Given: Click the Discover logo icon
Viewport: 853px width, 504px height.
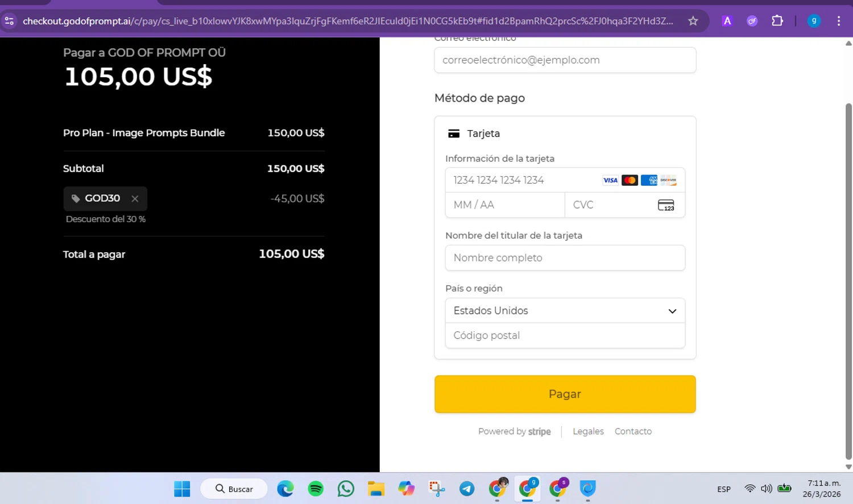Looking at the screenshot, I should pyautogui.click(x=668, y=180).
